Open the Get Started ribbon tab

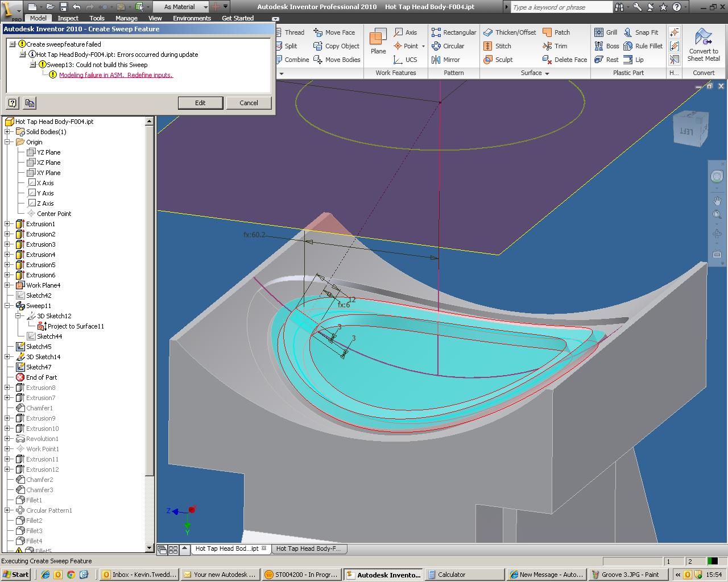click(238, 18)
